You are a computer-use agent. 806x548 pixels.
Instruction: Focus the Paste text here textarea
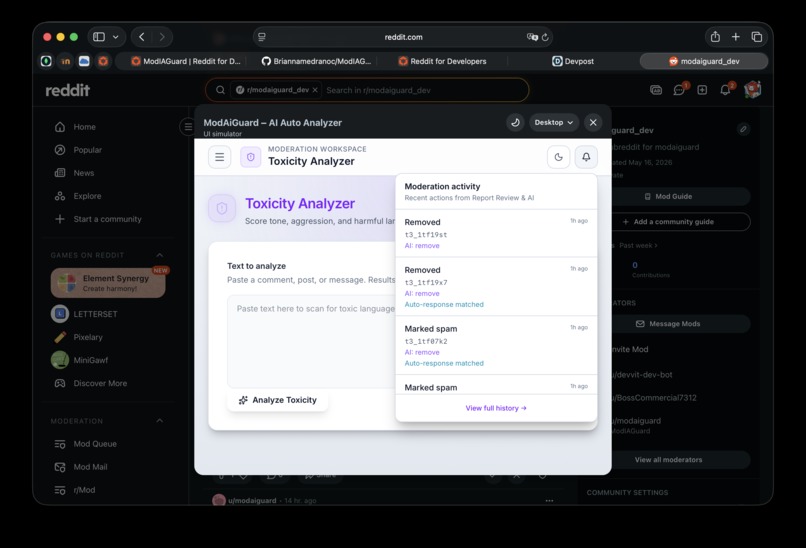coord(312,341)
